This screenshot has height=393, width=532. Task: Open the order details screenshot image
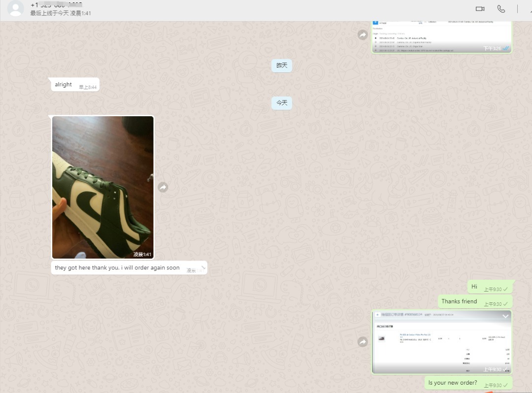[x=441, y=342]
